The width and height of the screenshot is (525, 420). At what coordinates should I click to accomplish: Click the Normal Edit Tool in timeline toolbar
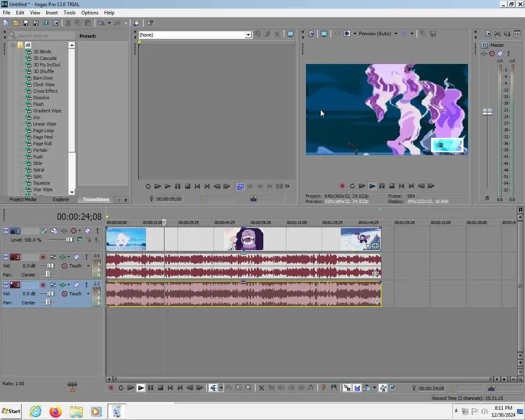[213, 388]
